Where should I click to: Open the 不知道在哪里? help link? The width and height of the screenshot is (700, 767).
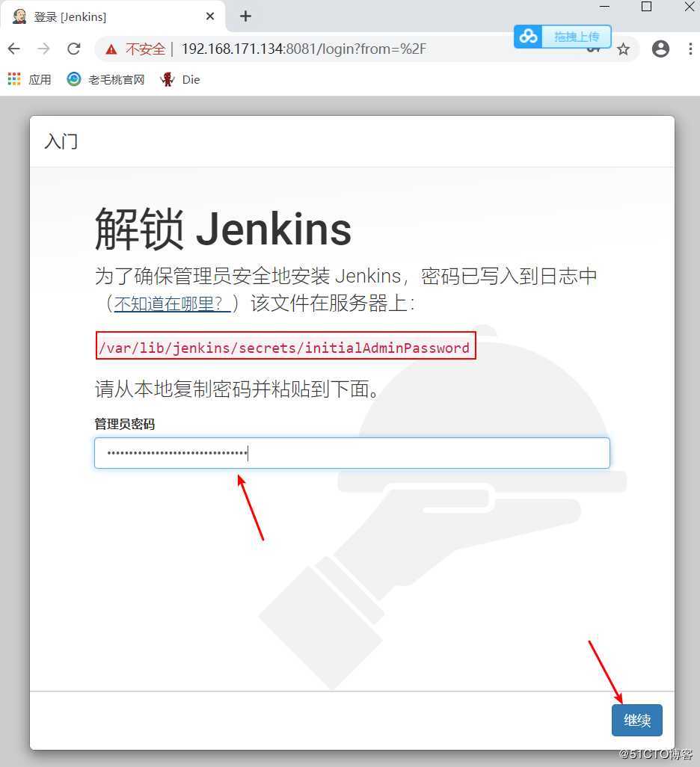click(172, 304)
